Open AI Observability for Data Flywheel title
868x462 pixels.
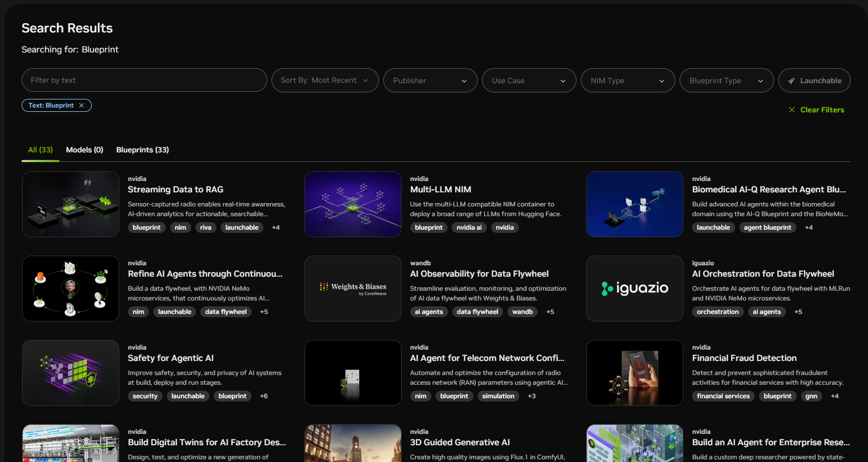click(x=479, y=274)
